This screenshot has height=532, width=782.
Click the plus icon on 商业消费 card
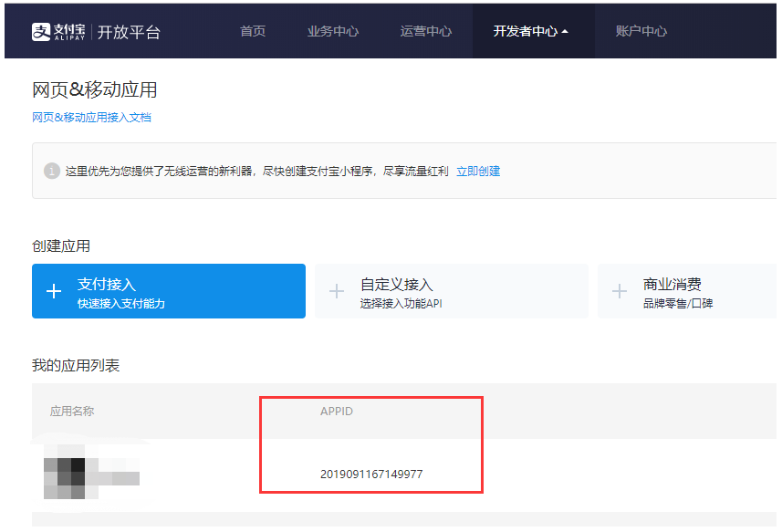click(x=620, y=291)
